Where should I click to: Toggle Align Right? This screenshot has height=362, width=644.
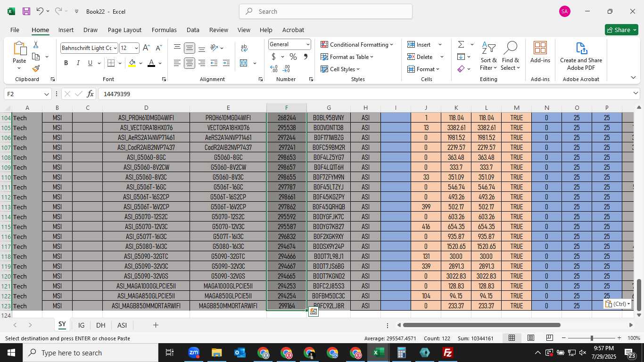point(202,63)
